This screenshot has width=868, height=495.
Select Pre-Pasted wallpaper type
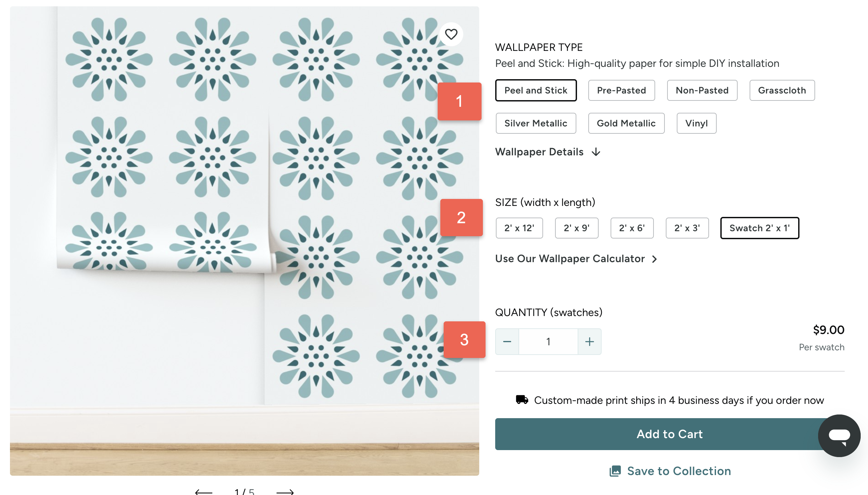[x=621, y=90]
